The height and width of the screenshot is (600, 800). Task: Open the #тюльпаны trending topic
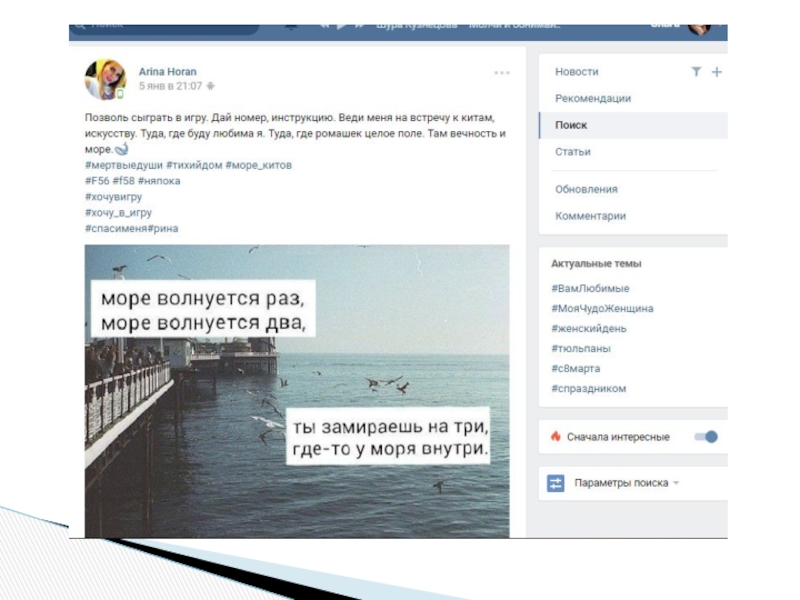(581, 349)
